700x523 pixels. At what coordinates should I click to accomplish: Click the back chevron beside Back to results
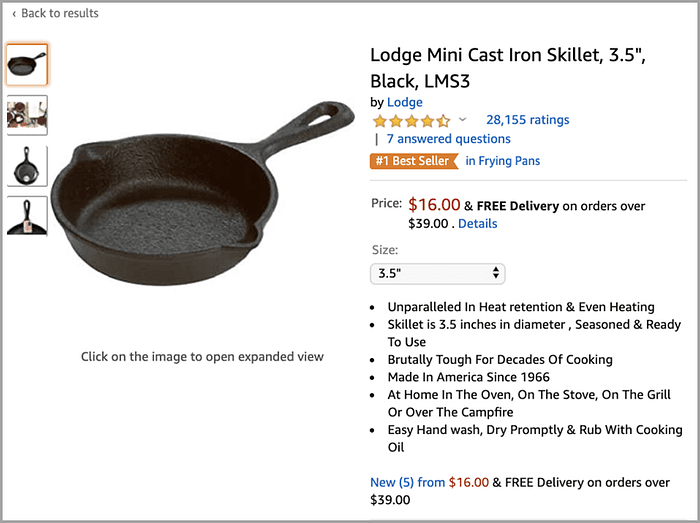(14, 14)
